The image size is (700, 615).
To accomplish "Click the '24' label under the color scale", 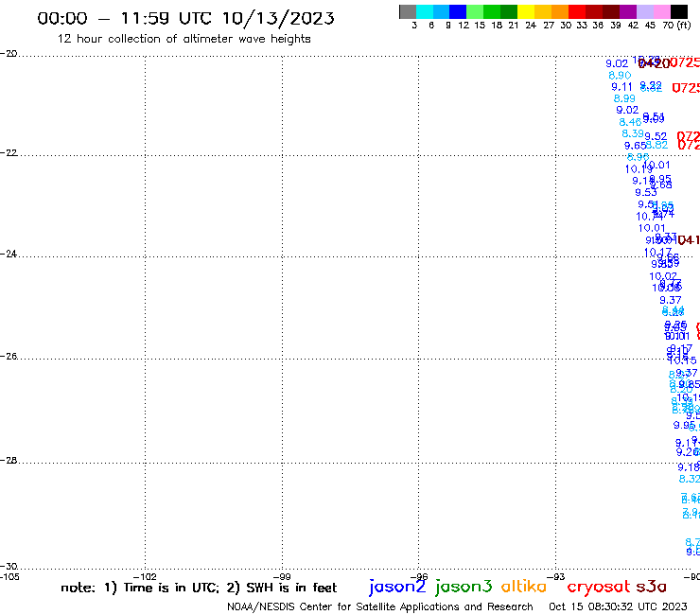I will pos(531,25).
